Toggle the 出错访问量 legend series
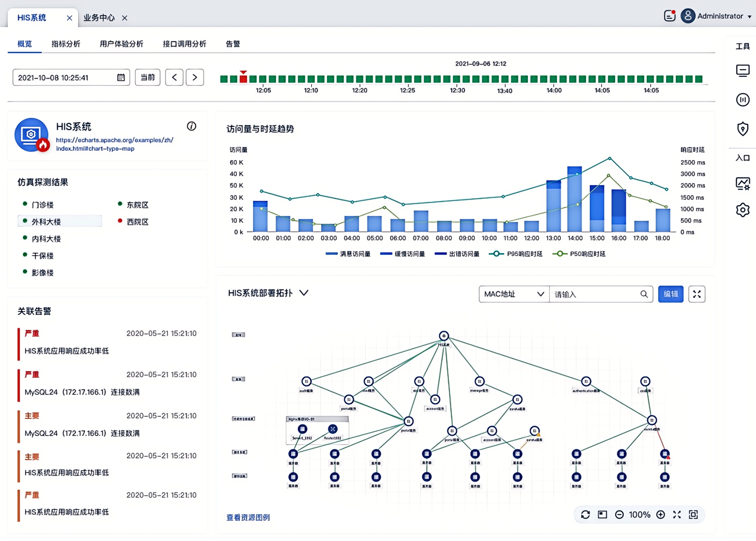Image resolution: width=756 pixels, height=541 pixels. pyautogui.click(x=457, y=254)
